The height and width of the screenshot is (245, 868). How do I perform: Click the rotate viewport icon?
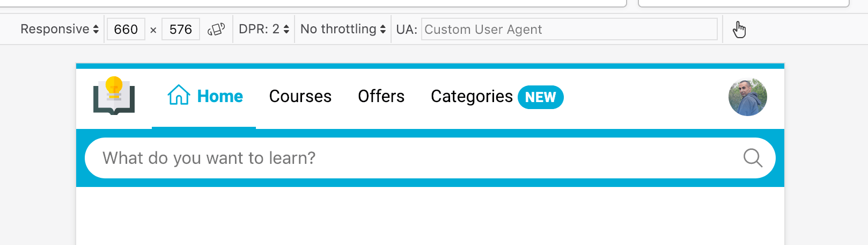pyautogui.click(x=216, y=29)
